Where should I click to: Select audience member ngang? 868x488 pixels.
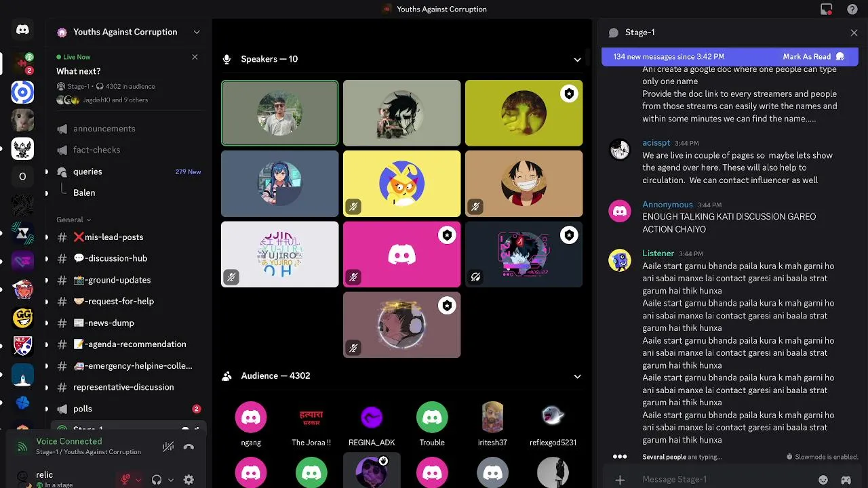[x=251, y=425]
